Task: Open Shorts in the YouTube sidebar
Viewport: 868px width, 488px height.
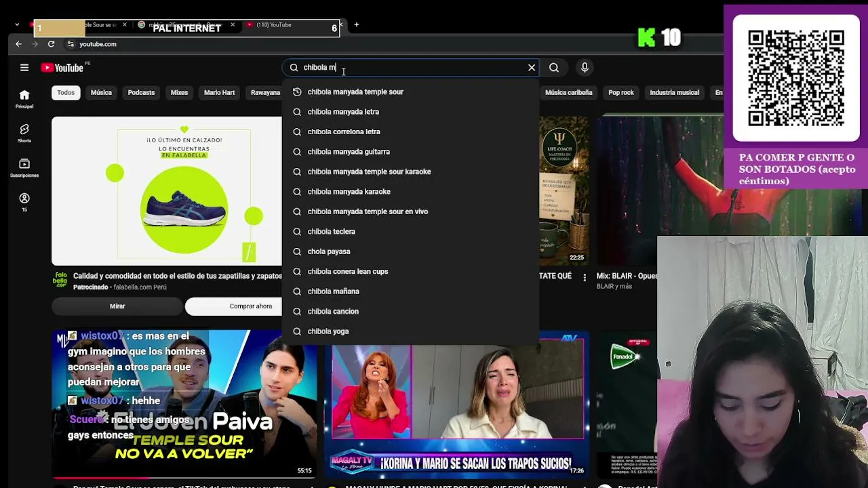Action: pyautogui.click(x=24, y=134)
